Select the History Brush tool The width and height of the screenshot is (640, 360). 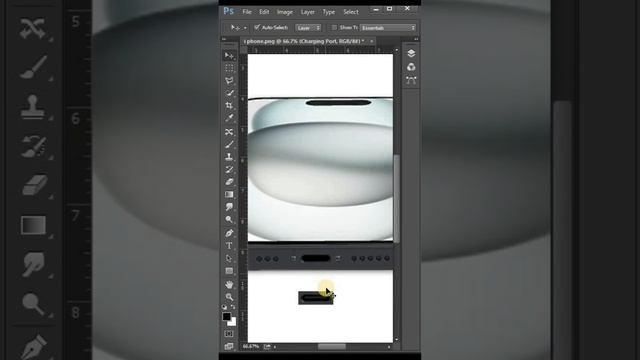coord(229,169)
